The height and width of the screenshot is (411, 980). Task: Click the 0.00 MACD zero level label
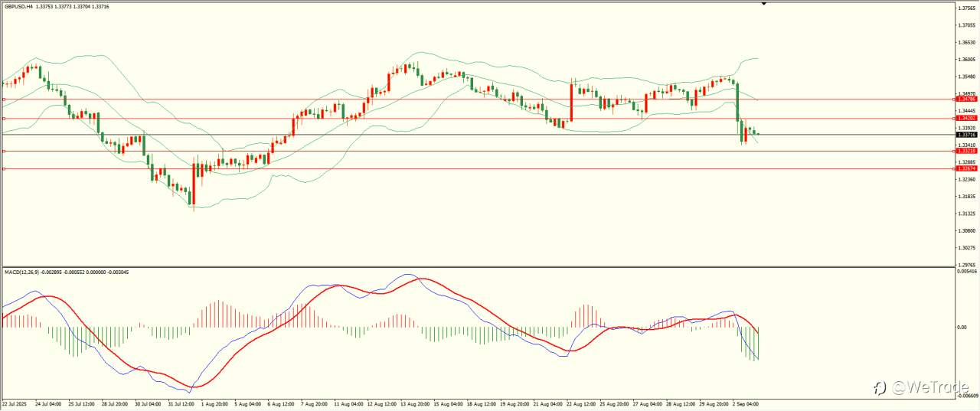coord(963,327)
